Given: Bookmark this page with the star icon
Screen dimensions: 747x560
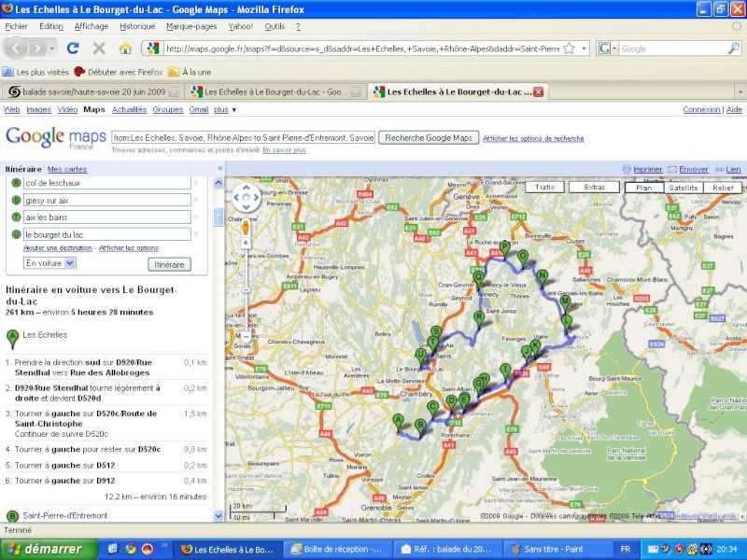Looking at the screenshot, I should coord(569,49).
